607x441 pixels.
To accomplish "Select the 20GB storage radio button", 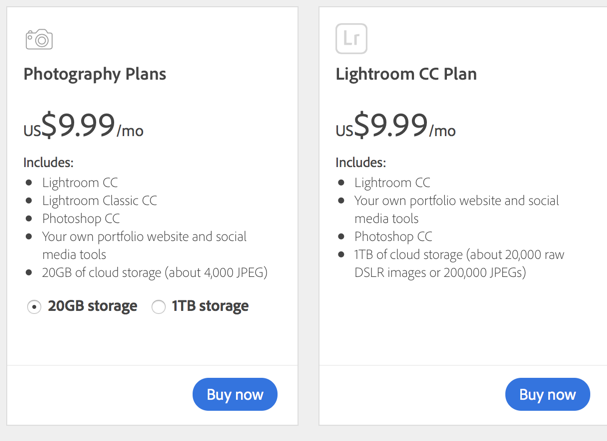I will pyautogui.click(x=34, y=307).
